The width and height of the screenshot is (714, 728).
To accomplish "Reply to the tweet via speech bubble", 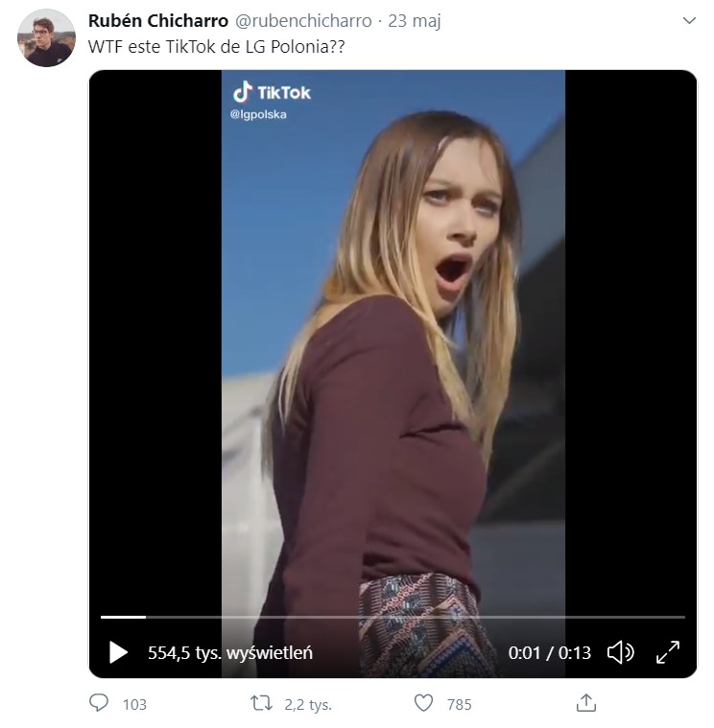I will (99, 704).
